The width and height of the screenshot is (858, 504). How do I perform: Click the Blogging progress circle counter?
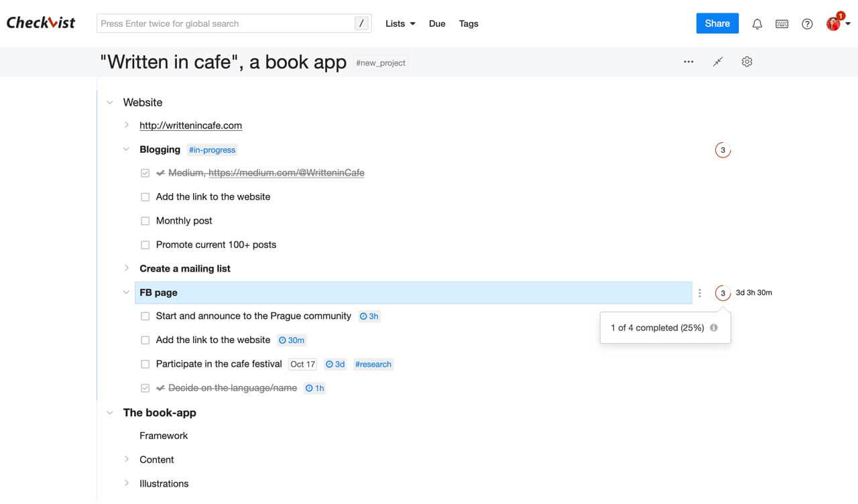coord(723,150)
